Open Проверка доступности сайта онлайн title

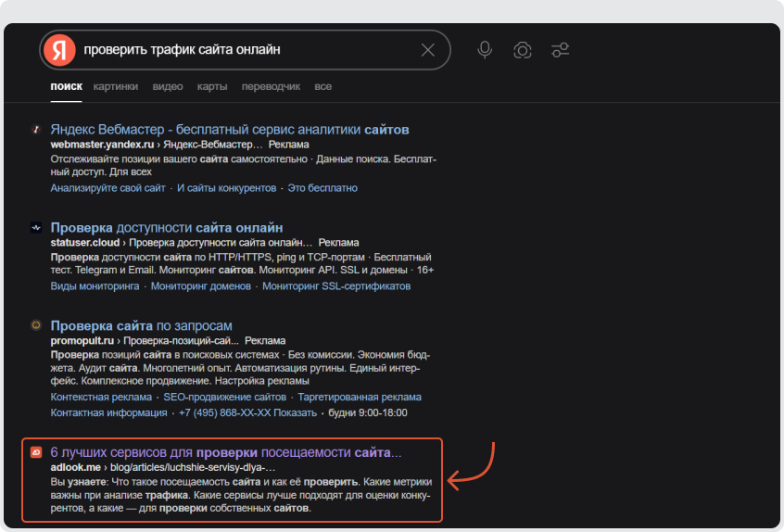click(167, 227)
